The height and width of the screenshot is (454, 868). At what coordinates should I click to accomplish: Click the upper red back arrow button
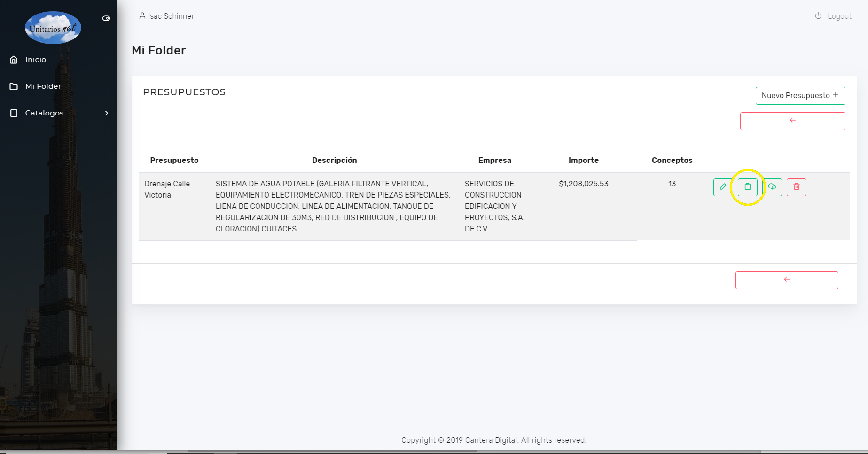pyautogui.click(x=793, y=121)
